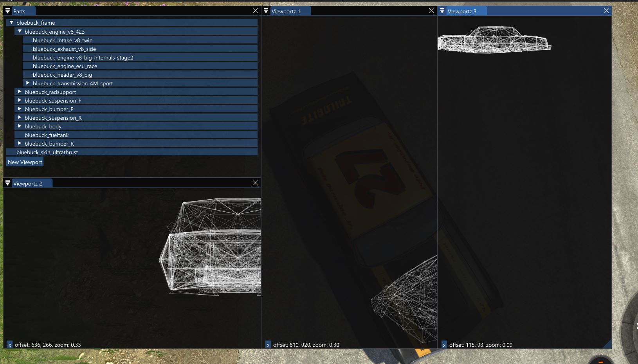Screen dimensions: 638x364
Task: Click the bluebuck_bumper_F label
Action: tap(49, 109)
